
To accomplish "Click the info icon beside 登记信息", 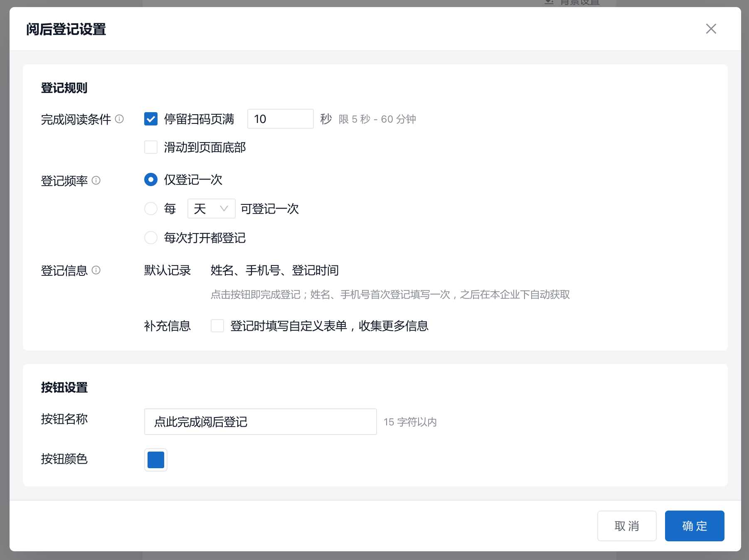I will (x=96, y=270).
